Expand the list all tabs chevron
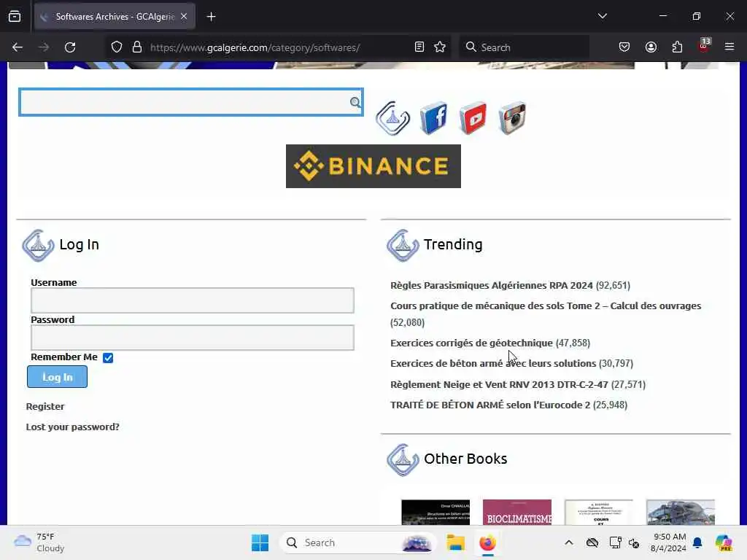This screenshot has width=747, height=560. 602,16
